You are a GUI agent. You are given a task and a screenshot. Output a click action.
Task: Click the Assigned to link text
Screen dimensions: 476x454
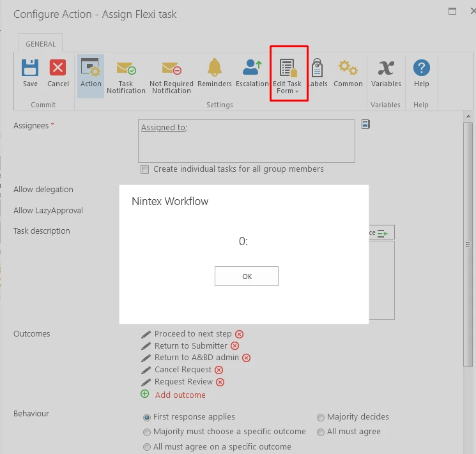tap(164, 128)
